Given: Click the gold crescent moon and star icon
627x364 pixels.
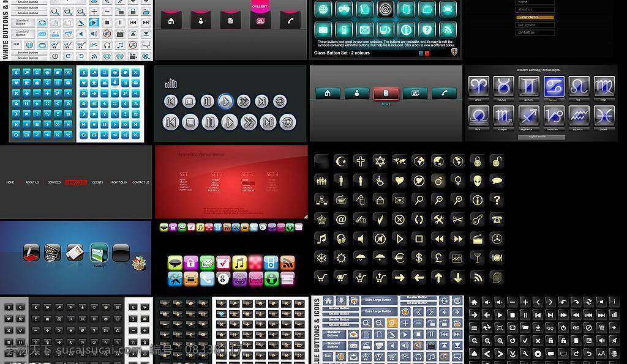Looking at the screenshot, I should click(341, 162).
